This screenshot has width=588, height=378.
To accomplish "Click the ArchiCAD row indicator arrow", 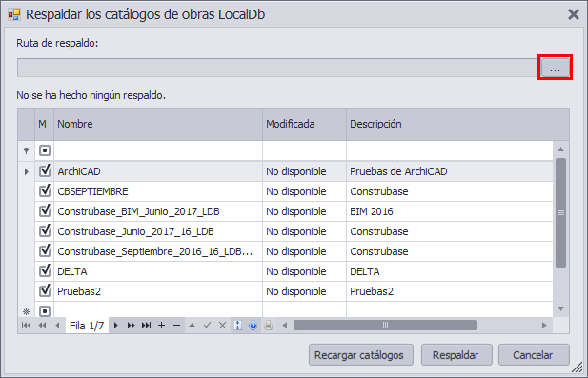I will pyautogui.click(x=26, y=172).
